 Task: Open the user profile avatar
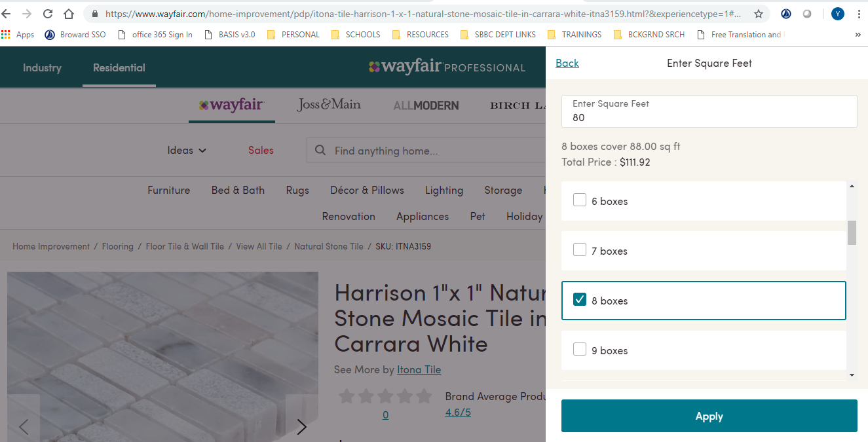point(837,14)
